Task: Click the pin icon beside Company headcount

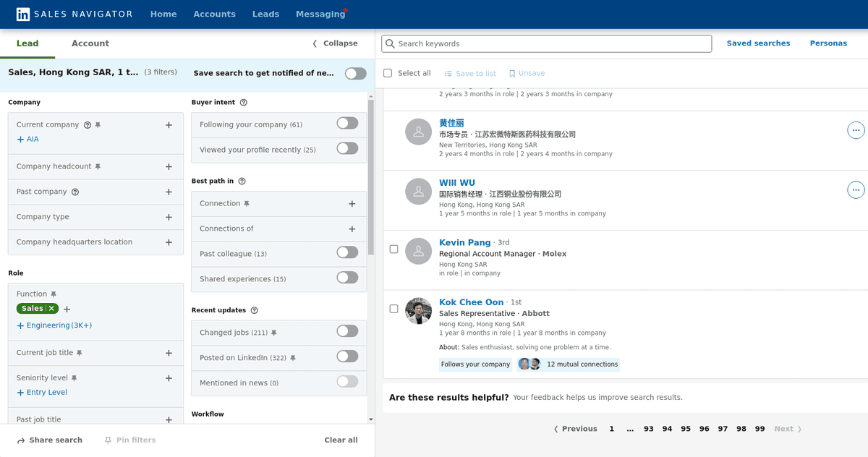Action: (98, 167)
